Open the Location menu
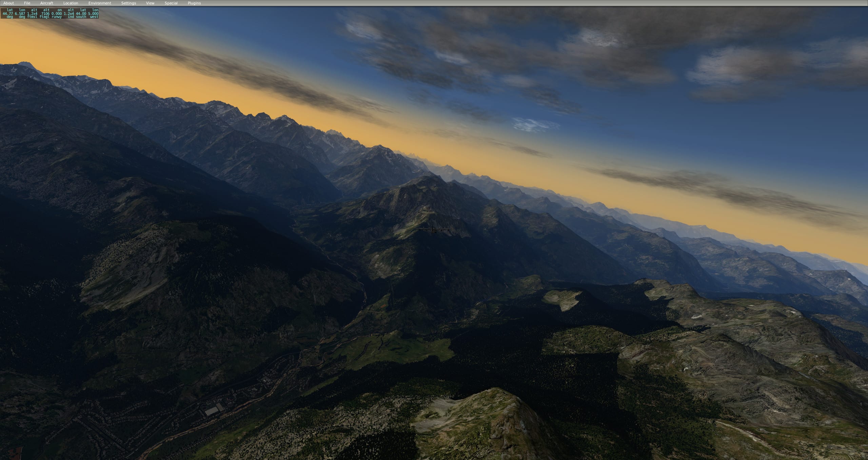The height and width of the screenshot is (460, 868). 71,3
